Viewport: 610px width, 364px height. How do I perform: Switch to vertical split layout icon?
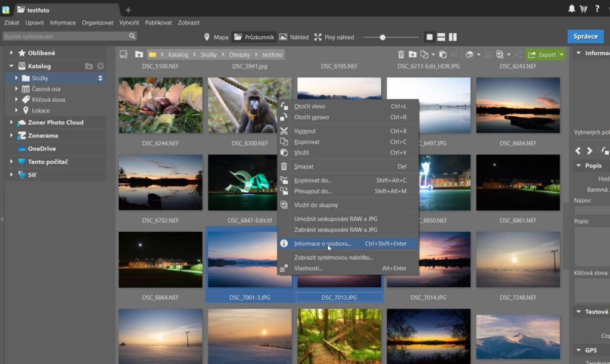coord(453,37)
